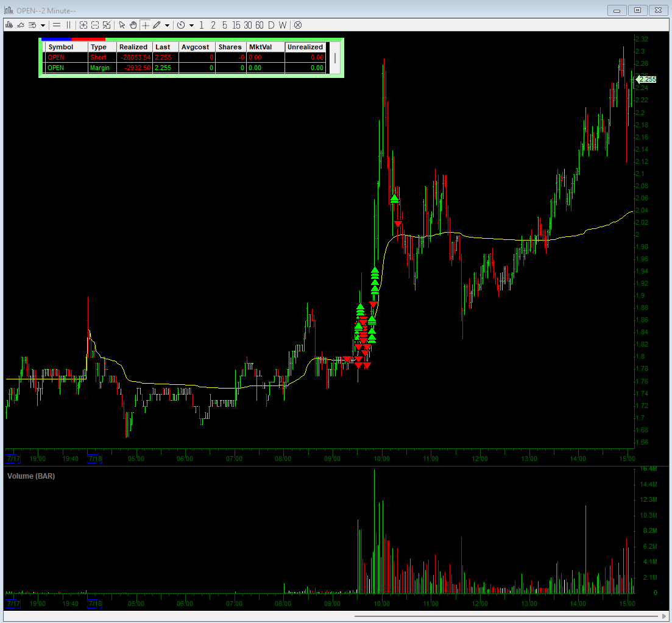Click the Avgcost column header
672x623 pixels.
coord(197,47)
